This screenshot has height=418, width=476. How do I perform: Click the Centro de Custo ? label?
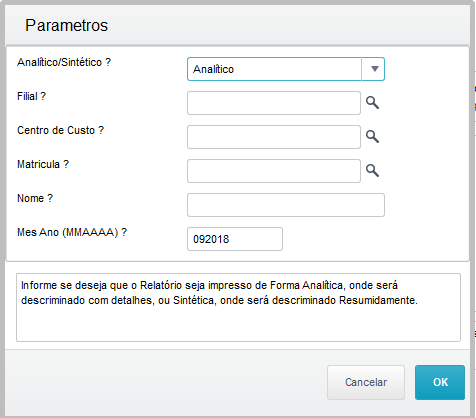tap(60, 130)
